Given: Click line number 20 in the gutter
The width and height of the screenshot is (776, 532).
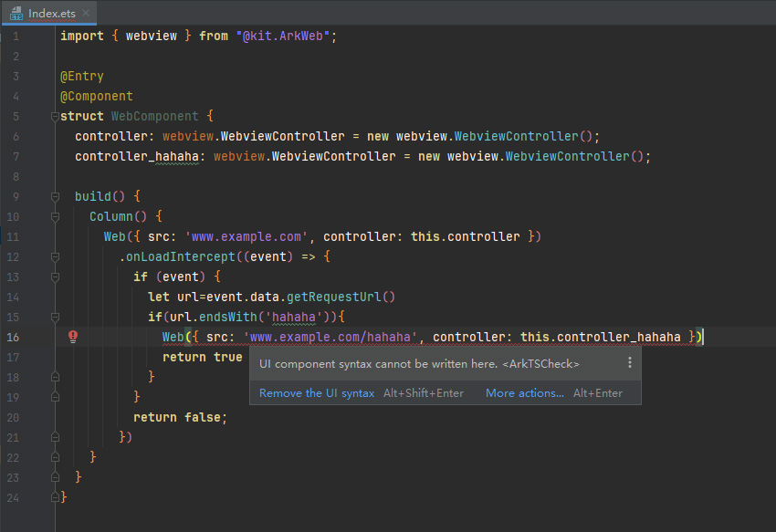Looking at the screenshot, I should (13, 417).
